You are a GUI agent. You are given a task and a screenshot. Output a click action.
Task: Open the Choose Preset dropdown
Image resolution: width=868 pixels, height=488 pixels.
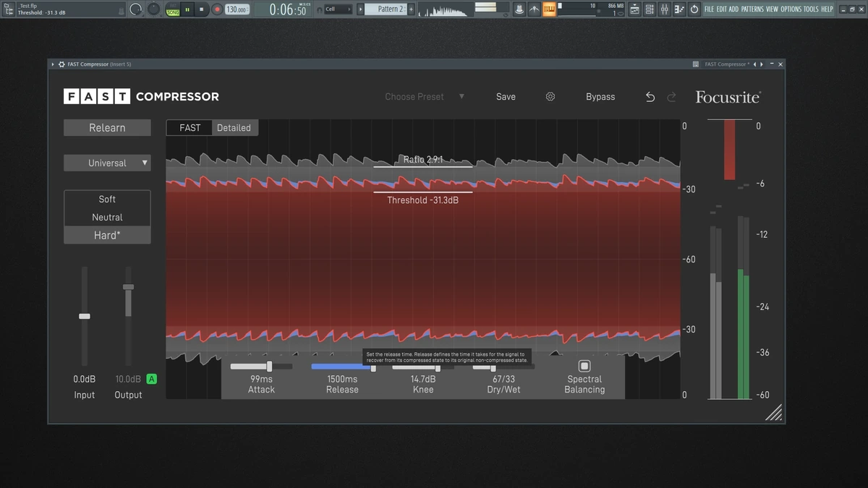[425, 96]
